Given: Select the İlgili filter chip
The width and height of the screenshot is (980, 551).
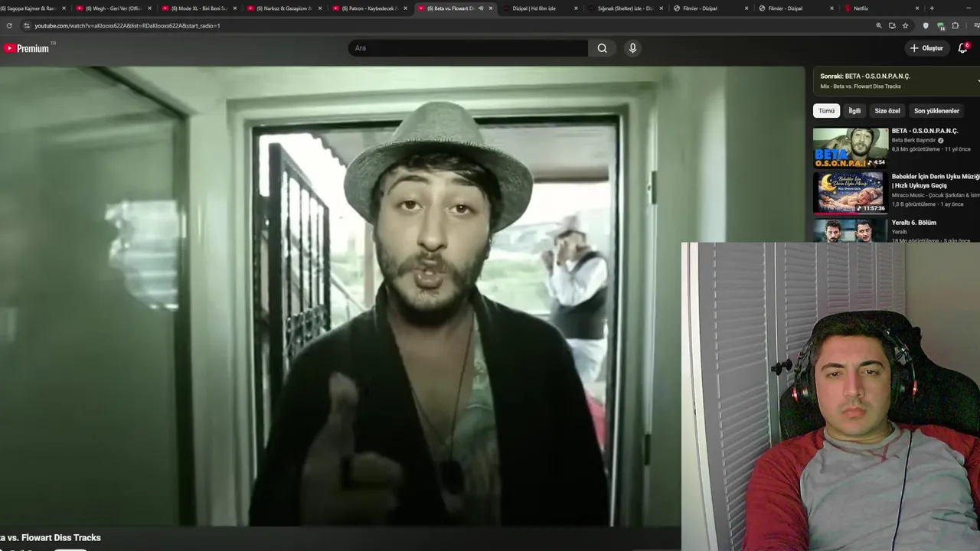Looking at the screenshot, I should (x=854, y=111).
